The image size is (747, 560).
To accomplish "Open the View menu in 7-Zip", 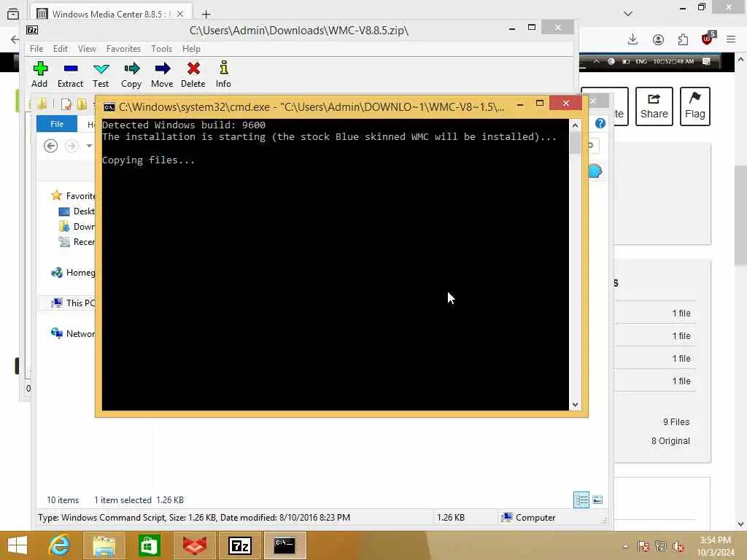I will click(x=88, y=49).
